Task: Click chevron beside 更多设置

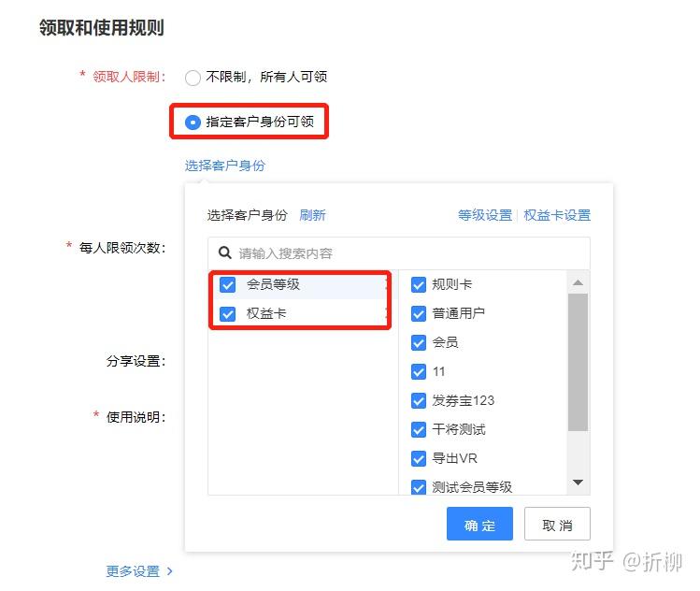Action: pos(170,571)
